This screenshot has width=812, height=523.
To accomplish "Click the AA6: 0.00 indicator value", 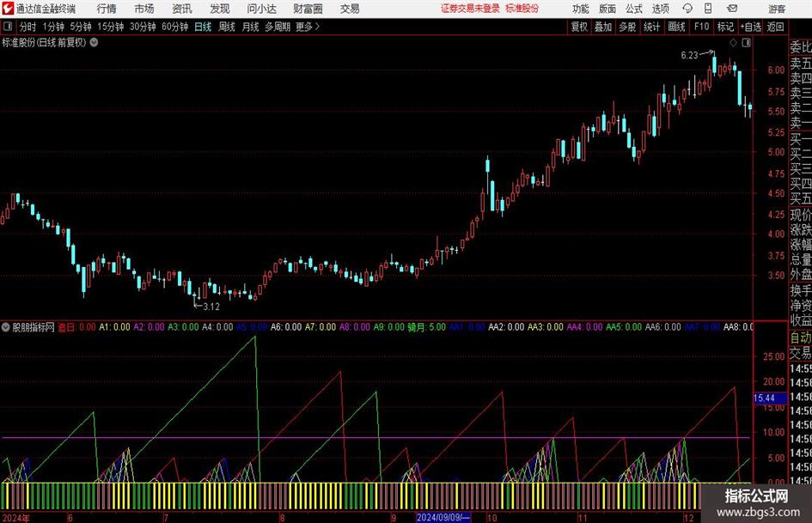I will pyautogui.click(x=662, y=327).
